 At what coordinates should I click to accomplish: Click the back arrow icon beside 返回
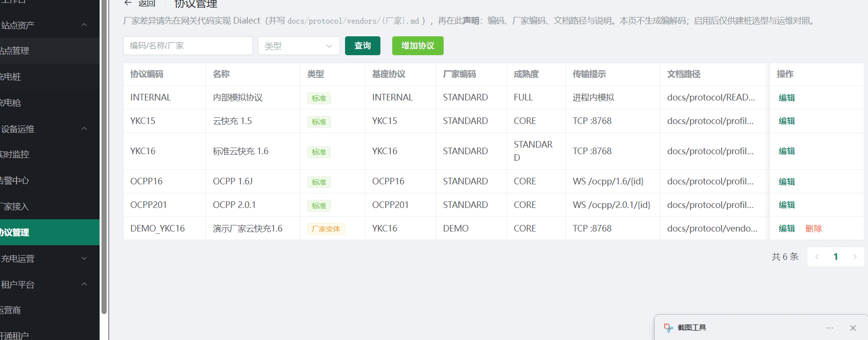[128, 3]
